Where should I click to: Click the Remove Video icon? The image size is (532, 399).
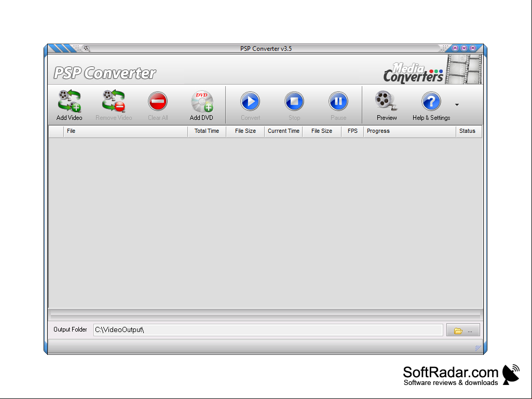coord(114,101)
